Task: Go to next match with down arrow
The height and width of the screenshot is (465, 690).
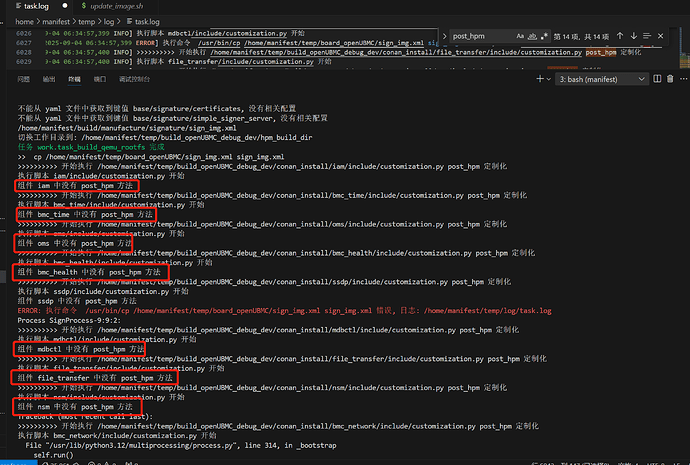Action: click(x=634, y=36)
